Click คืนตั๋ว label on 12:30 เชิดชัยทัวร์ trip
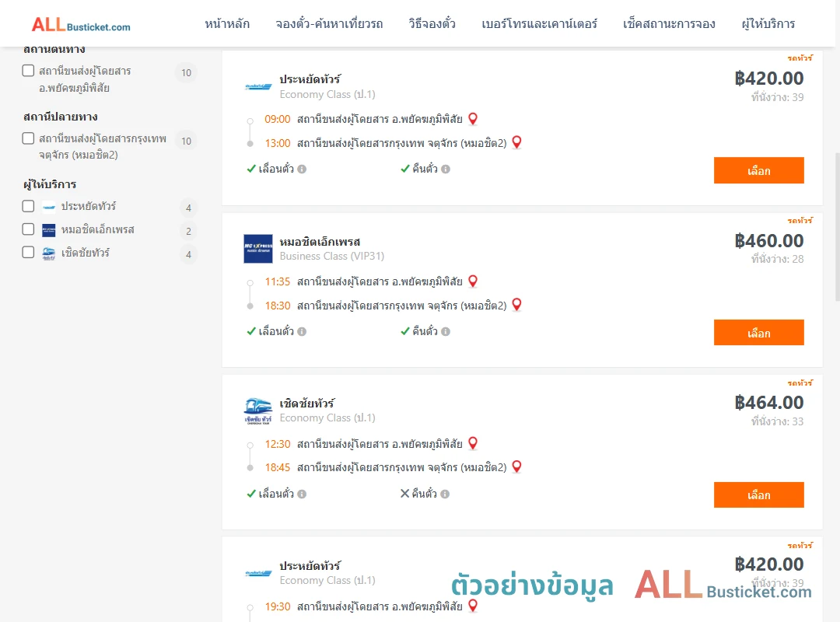This screenshot has height=622, width=840. [x=425, y=494]
